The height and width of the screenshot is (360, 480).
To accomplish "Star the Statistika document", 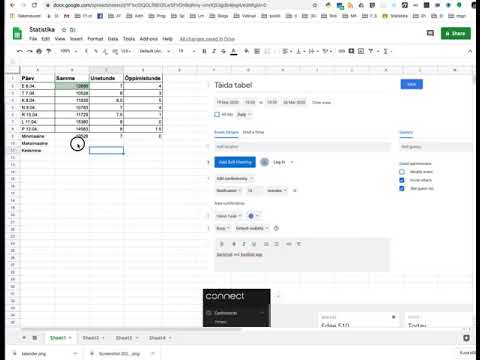I will point(64,30).
